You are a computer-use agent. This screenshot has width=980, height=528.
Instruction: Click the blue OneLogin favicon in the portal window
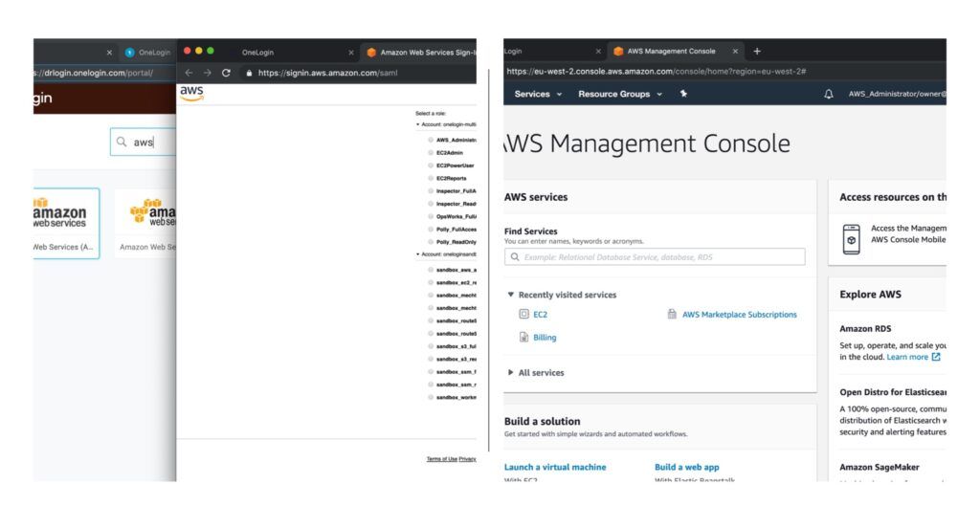tap(129, 53)
